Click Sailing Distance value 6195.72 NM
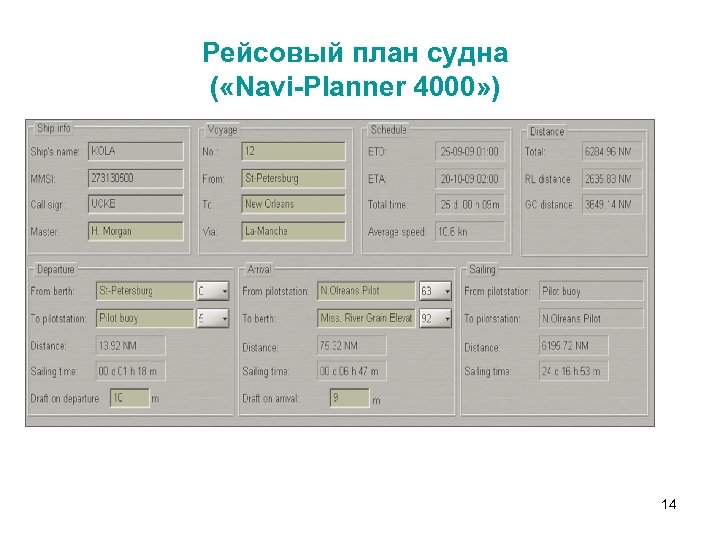The width and height of the screenshot is (720, 540). click(x=574, y=346)
